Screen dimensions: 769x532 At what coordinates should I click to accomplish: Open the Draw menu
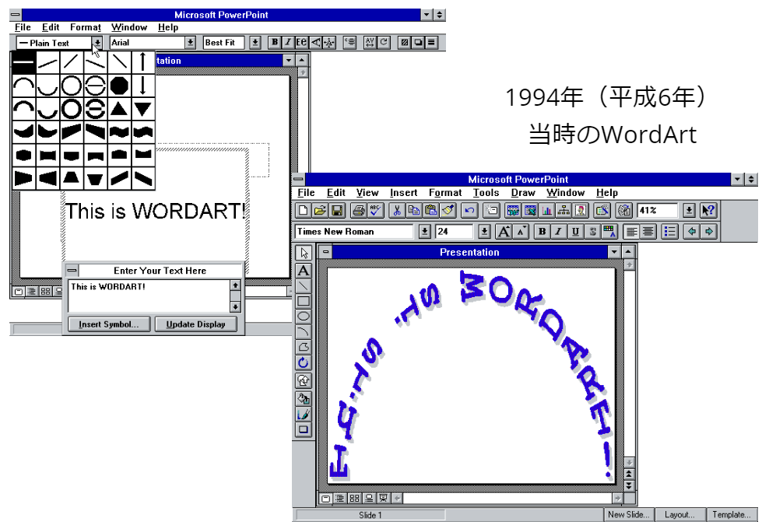click(523, 193)
